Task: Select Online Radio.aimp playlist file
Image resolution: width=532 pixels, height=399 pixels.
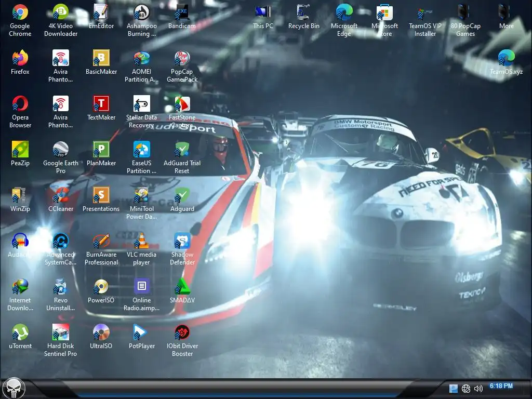Action: [x=141, y=287]
